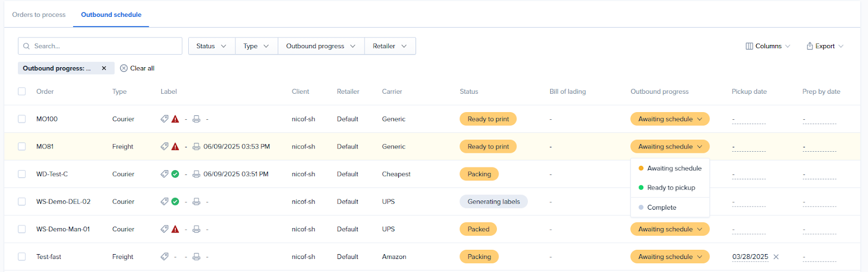Clear the 03/28/2025 pickup date with X
This screenshot has width=868, height=272.
776,257
